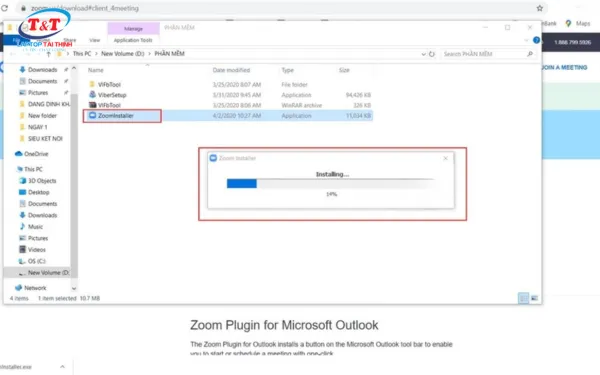Expand the address bar history dropdown
Viewport: 600px width, 375px height.
pos(423,54)
